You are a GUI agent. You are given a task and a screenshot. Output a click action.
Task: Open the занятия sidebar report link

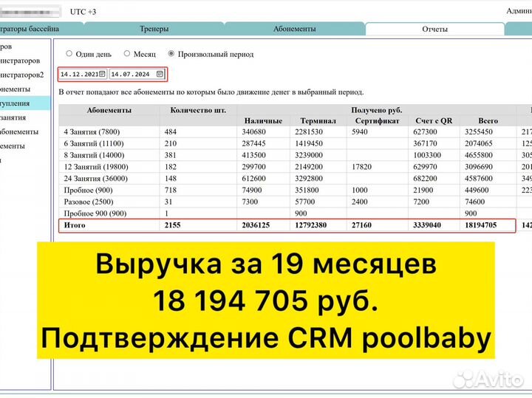[13, 117]
